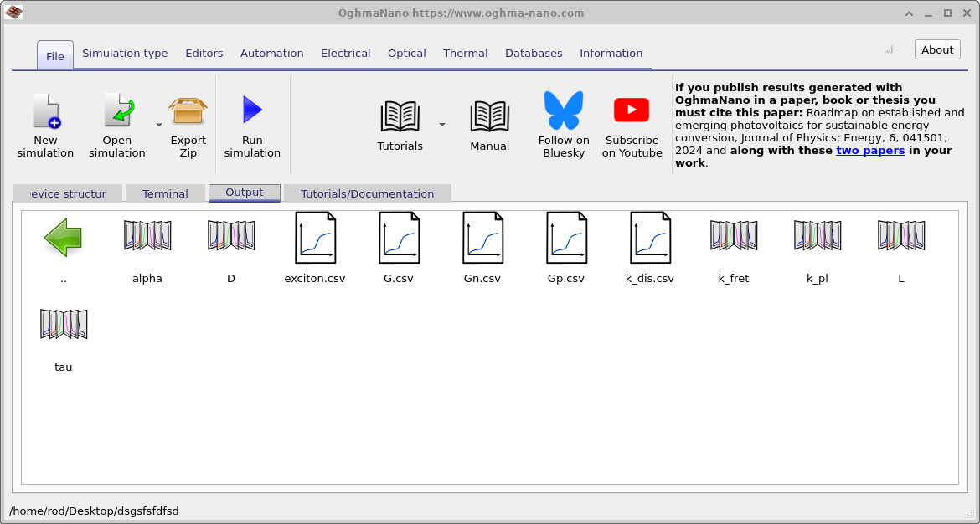Screen dimensions: 980x524
Task: Select the Optical ribbon tab
Action: click(x=406, y=53)
